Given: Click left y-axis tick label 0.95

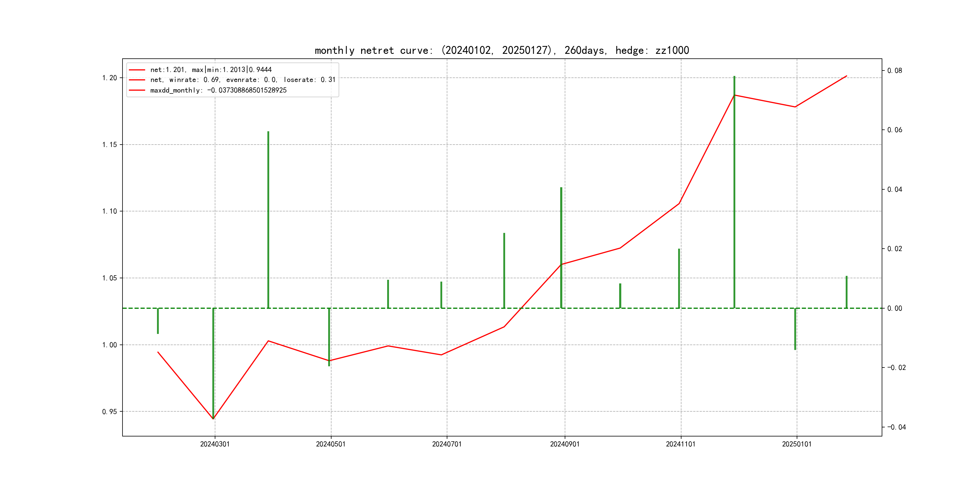Looking at the screenshot, I should (109, 412).
